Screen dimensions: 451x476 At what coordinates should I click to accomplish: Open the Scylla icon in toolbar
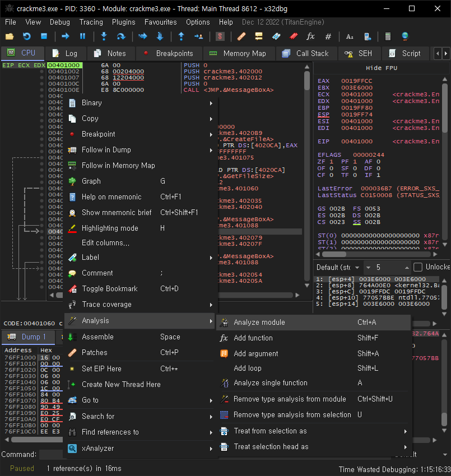[x=220, y=36]
